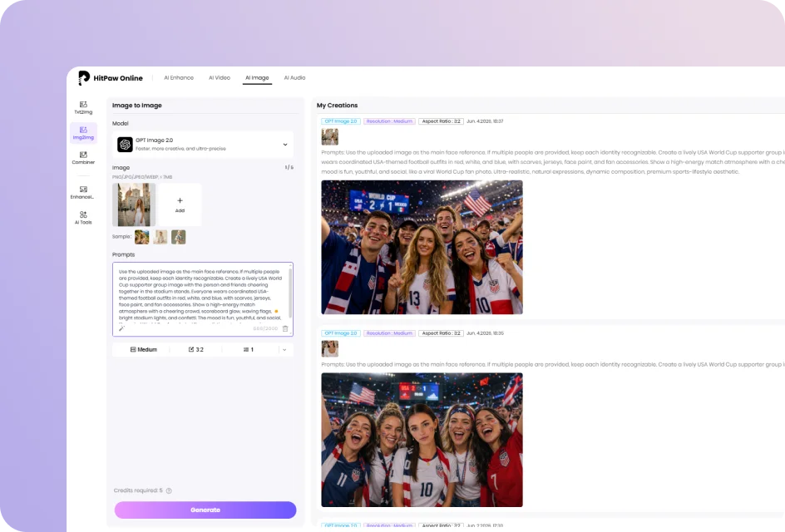Screen dimensions: 785x532
Task: Choose the first sample image
Action: 141,237
